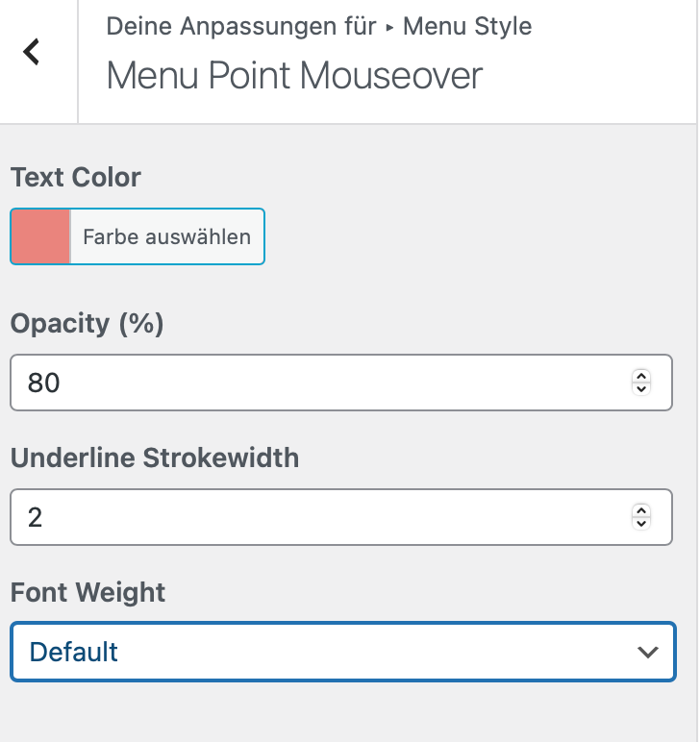Image resolution: width=700 pixels, height=742 pixels.
Task: Click the Menu Point Mouseover heading
Action: (x=294, y=76)
